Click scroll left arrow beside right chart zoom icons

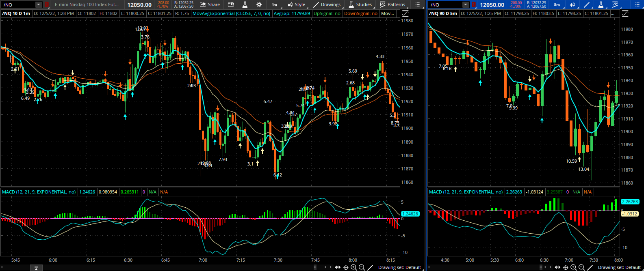click(545, 267)
